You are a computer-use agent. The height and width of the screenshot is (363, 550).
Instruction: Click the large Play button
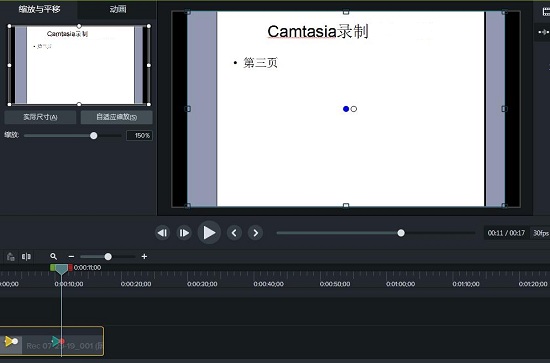(209, 233)
